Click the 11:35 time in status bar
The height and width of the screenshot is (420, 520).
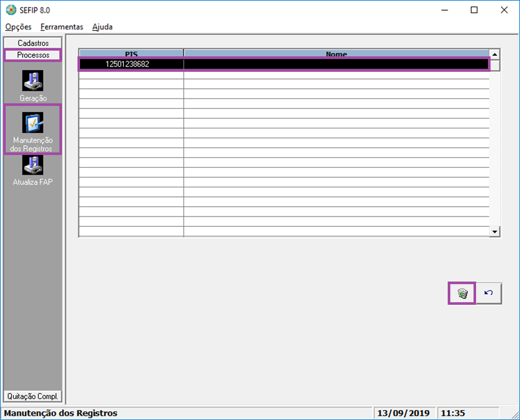(453, 413)
